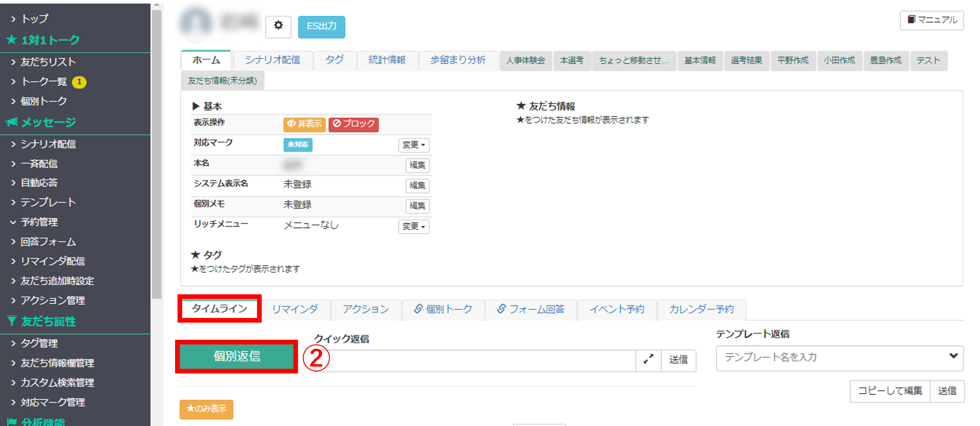Click the sidebar vertical scrollbar
Viewport: 980px width, 426px height.
pyautogui.click(x=156, y=152)
